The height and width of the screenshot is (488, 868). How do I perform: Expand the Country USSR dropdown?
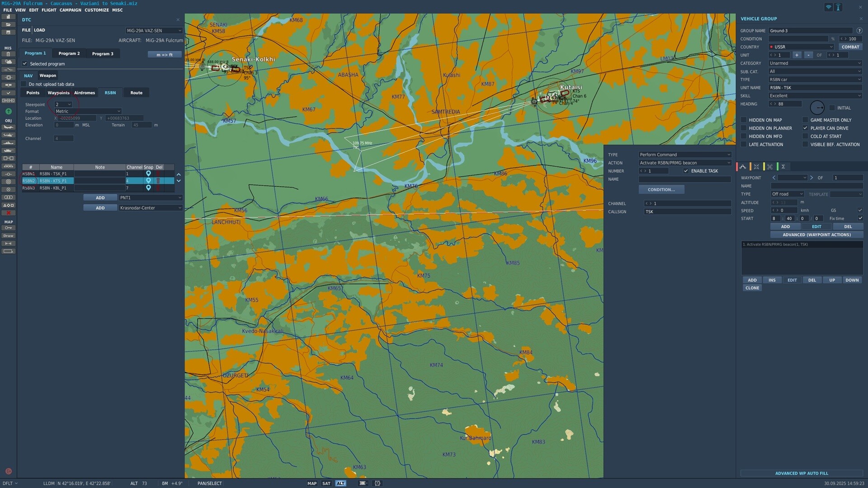[801, 47]
